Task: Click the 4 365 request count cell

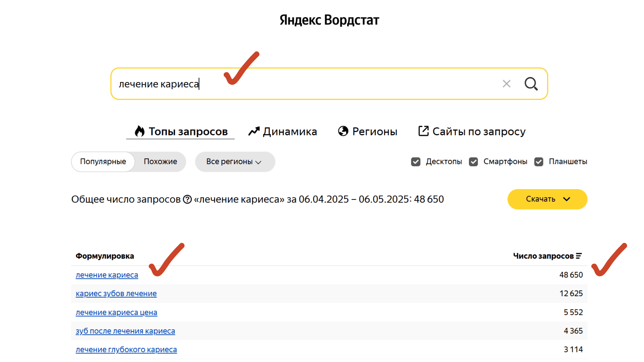Action: click(573, 331)
